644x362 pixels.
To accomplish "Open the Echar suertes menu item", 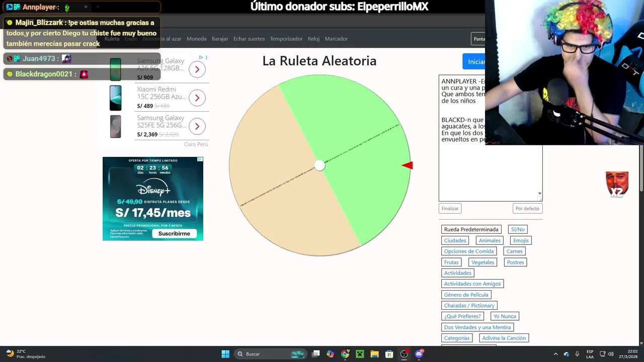I will click(249, 39).
